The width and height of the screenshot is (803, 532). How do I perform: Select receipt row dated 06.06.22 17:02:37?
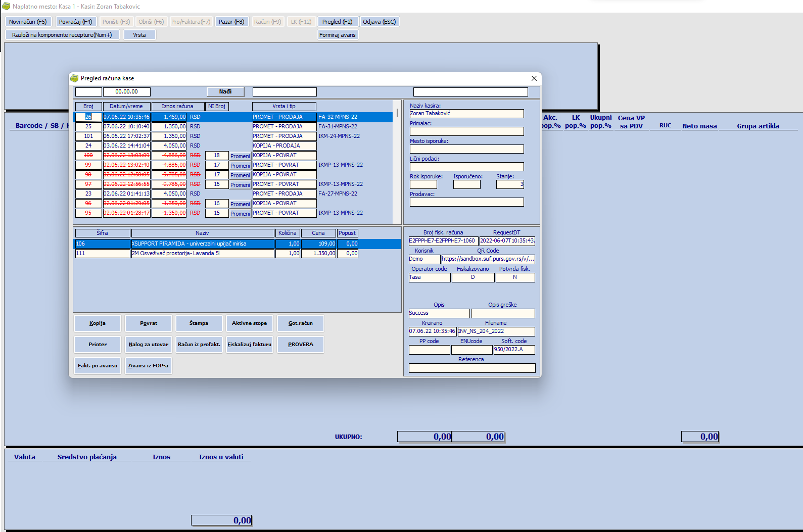126,136
